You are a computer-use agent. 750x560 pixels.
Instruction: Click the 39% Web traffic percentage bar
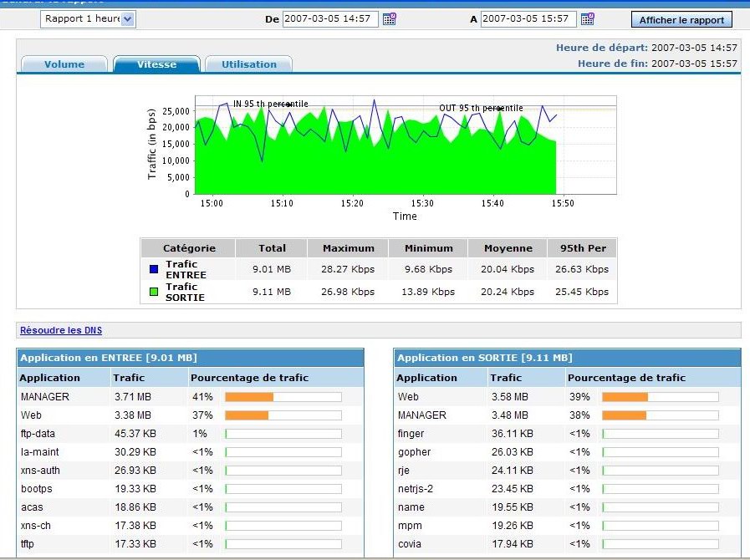coord(660,397)
